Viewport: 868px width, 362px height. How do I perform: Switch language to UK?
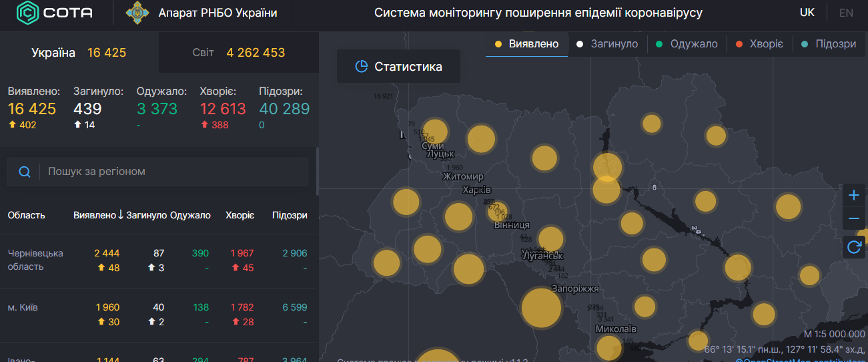(807, 13)
